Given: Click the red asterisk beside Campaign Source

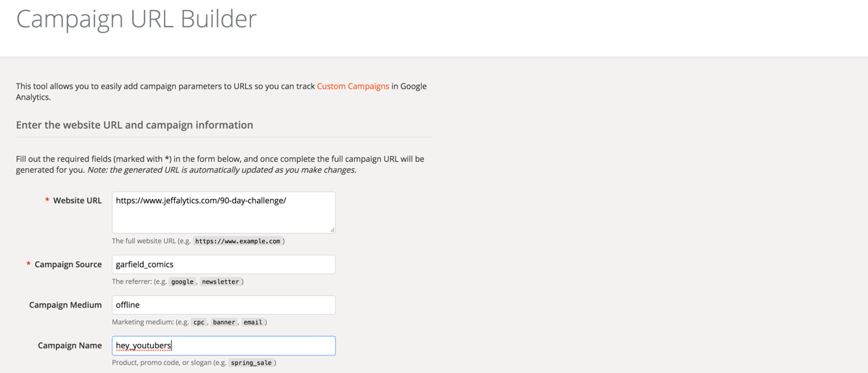Looking at the screenshot, I should point(28,265).
